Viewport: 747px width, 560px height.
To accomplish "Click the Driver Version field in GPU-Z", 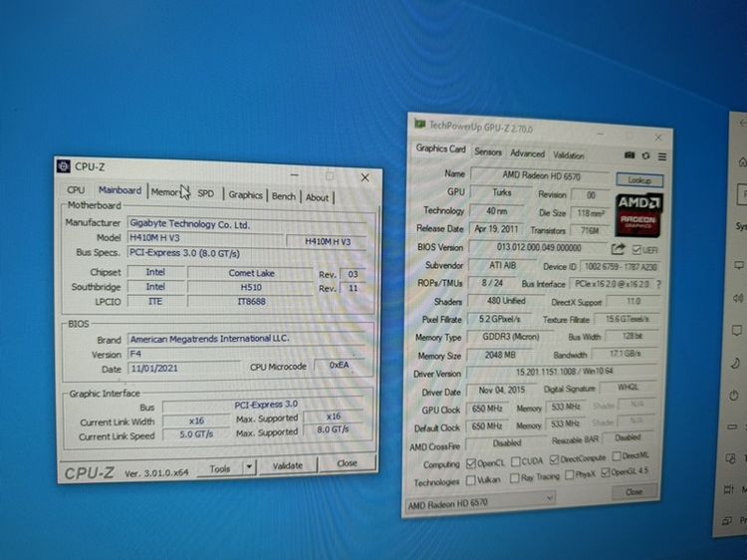I will 564,372.
